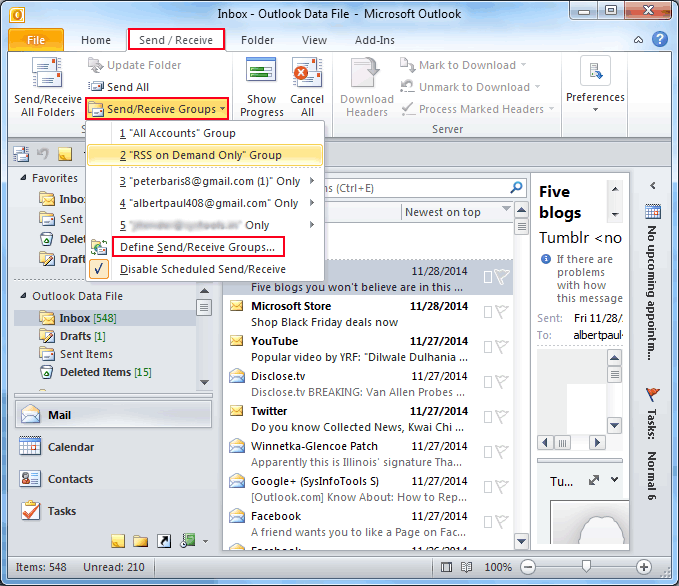
Task: Click the zoom slider handle
Action: 586,566
